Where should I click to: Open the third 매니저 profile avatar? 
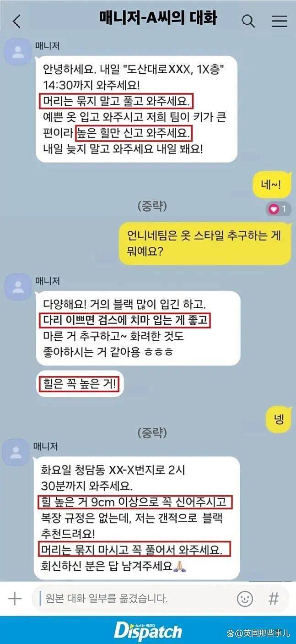16,453
